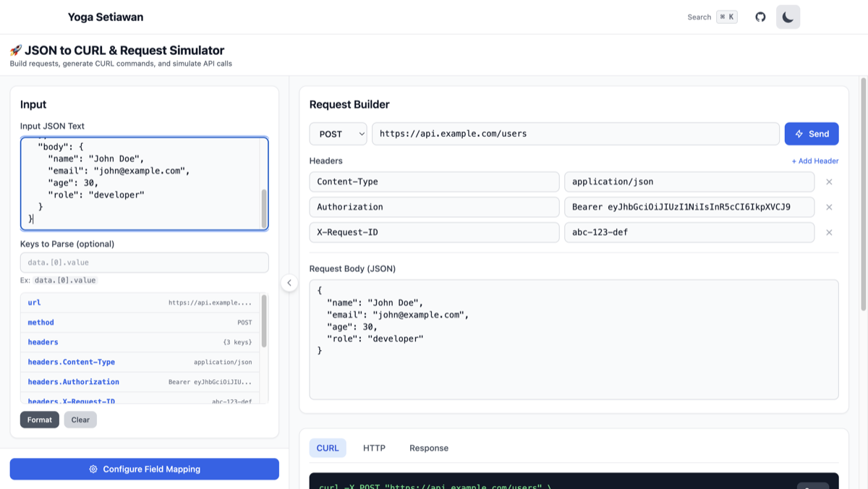
Task: Open the Response tab
Action: (x=428, y=448)
